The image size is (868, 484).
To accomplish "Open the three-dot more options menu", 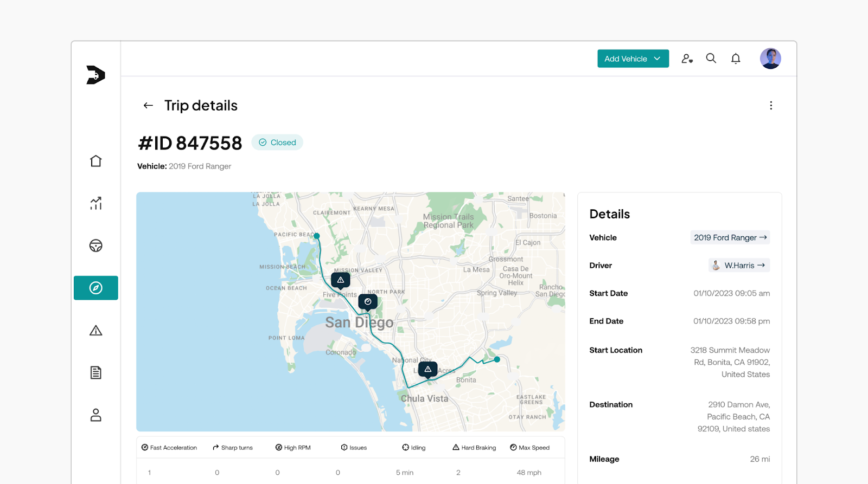I will click(771, 105).
